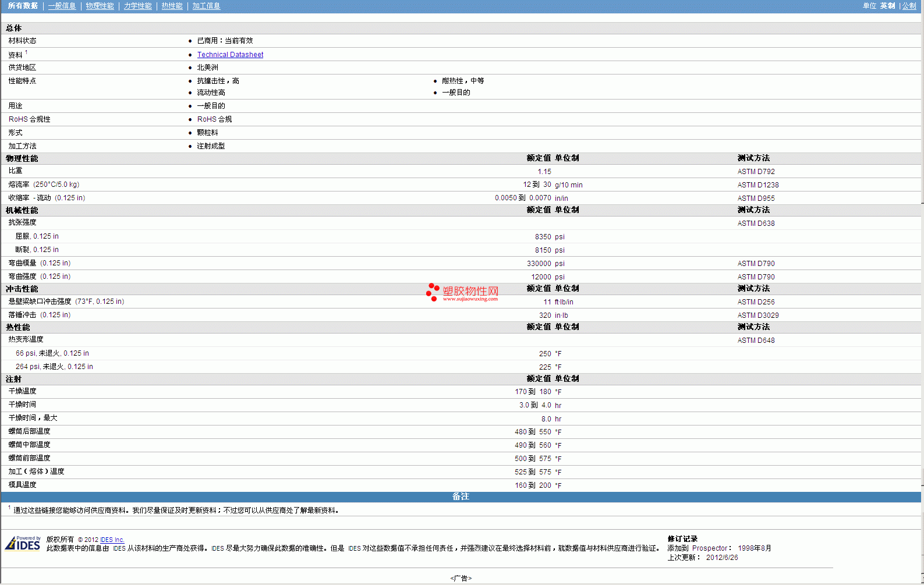Image resolution: width=924 pixels, height=585 pixels.
Task: Click ASTM D792 test method text
Action: (756, 172)
